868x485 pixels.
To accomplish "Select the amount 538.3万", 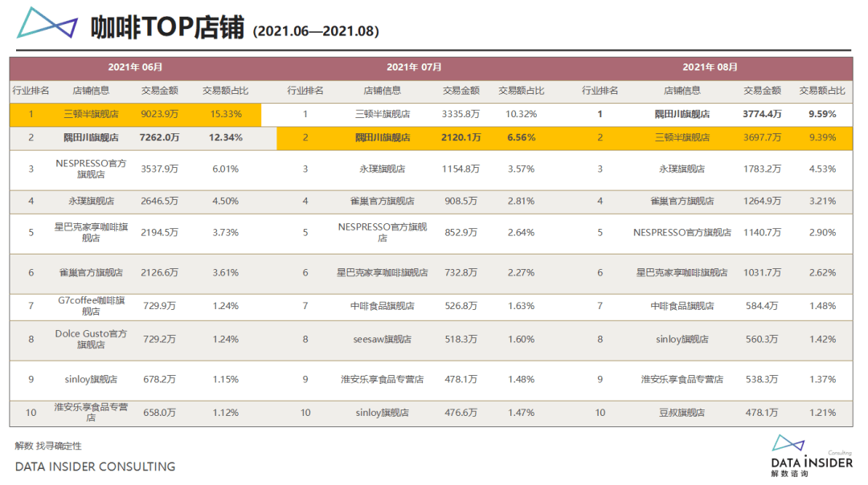I will 762,379.
